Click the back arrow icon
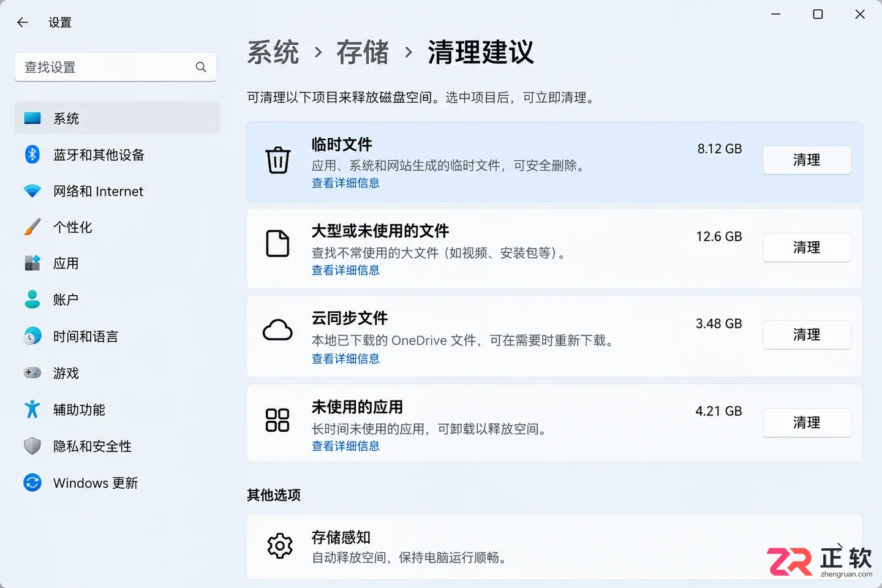The height and width of the screenshot is (588, 882). coord(23,23)
